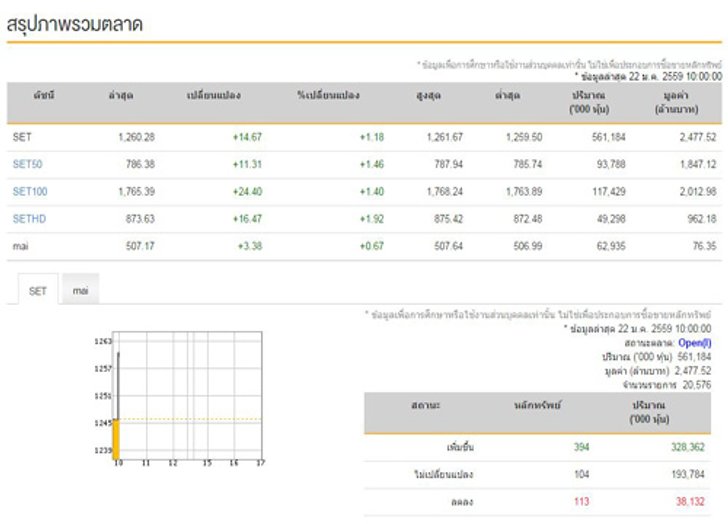Screen dimensions: 728x524
Task: Click mai volume 62,935
Action: pos(611,246)
